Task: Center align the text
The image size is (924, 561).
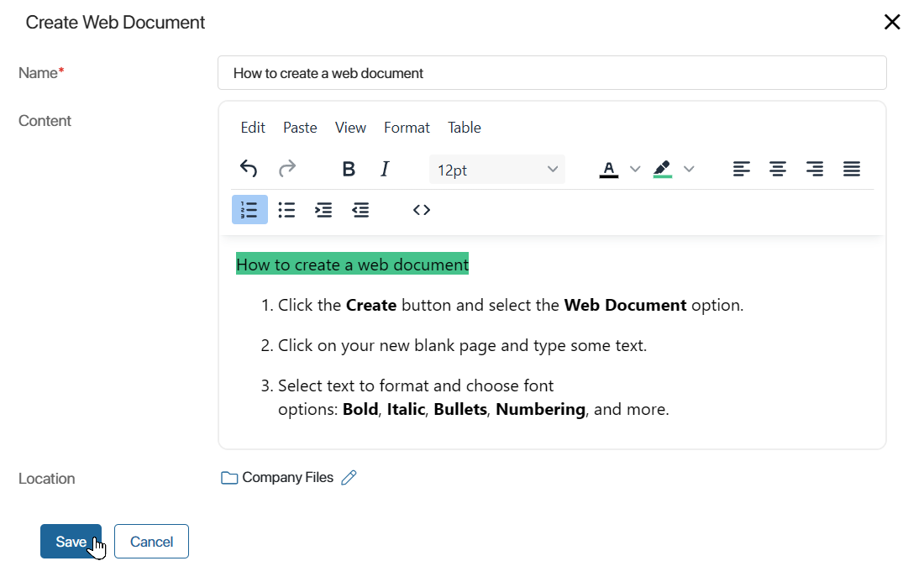Action: click(x=778, y=169)
